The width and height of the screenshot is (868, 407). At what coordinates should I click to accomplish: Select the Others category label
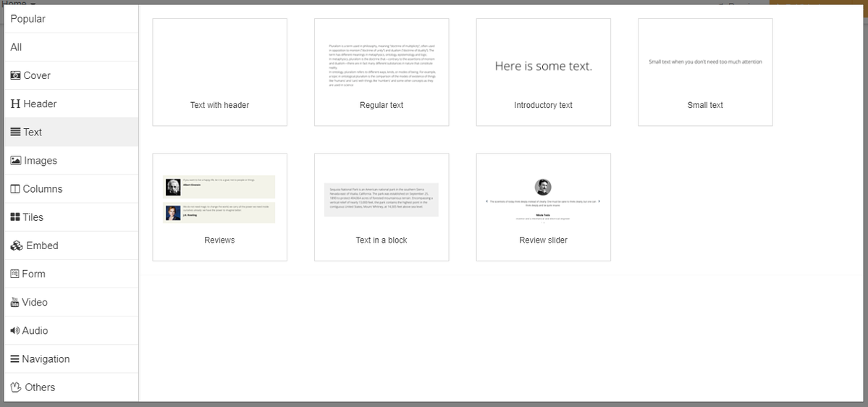tap(40, 387)
